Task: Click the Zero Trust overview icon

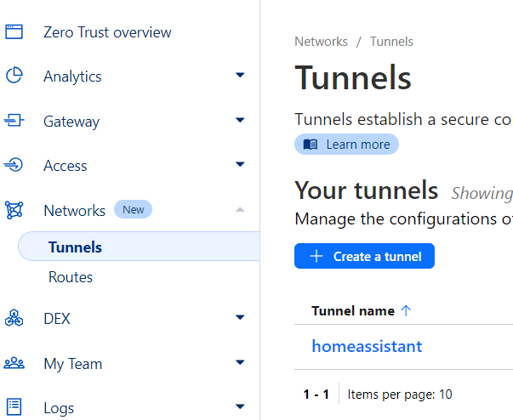Action: (14, 32)
